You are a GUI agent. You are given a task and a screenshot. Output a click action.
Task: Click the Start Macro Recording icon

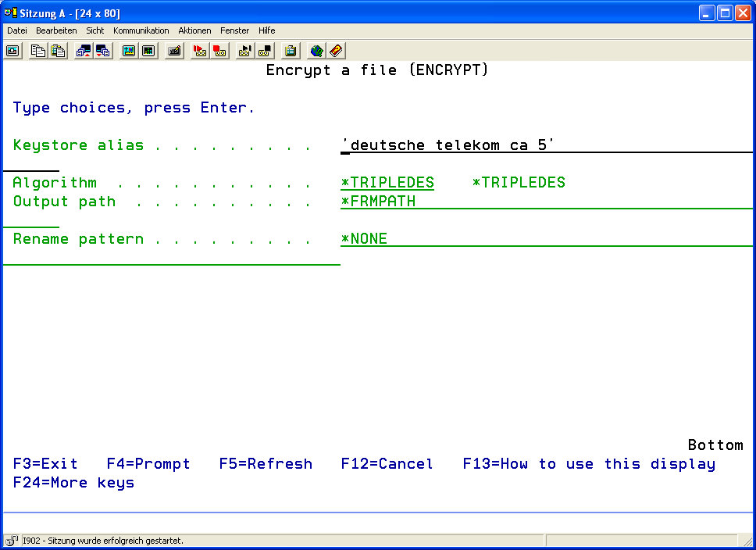pyautogui.click(x=200, y=51)
